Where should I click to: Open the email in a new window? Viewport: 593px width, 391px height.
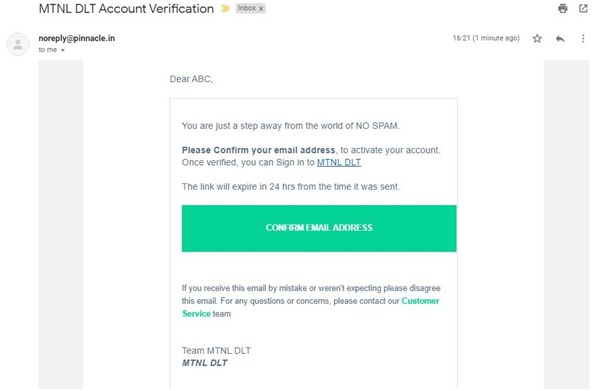[x=583, y=8]
